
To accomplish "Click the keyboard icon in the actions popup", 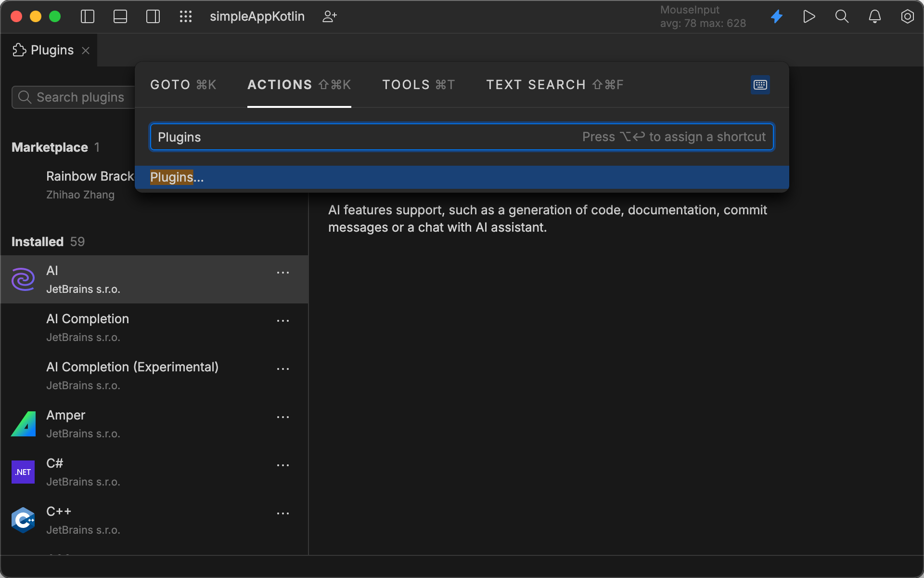I will pos(759,84).
